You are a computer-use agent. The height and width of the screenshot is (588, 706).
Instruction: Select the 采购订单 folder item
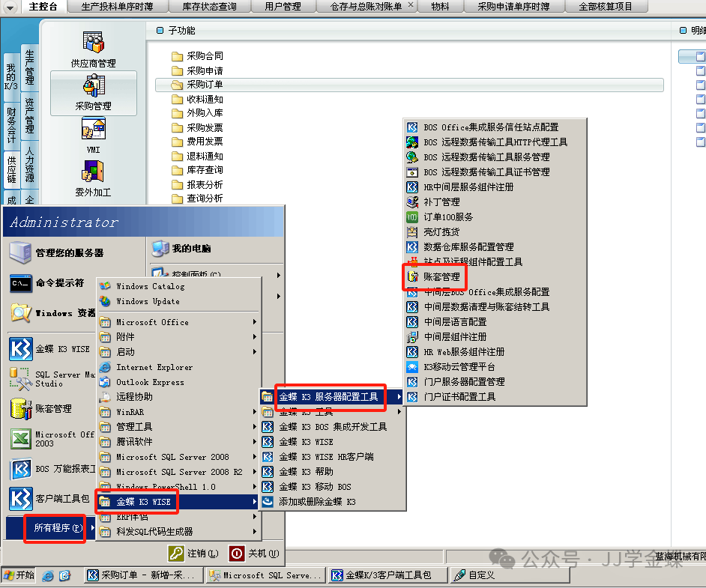pyautogui.click(x=205, y=85)
